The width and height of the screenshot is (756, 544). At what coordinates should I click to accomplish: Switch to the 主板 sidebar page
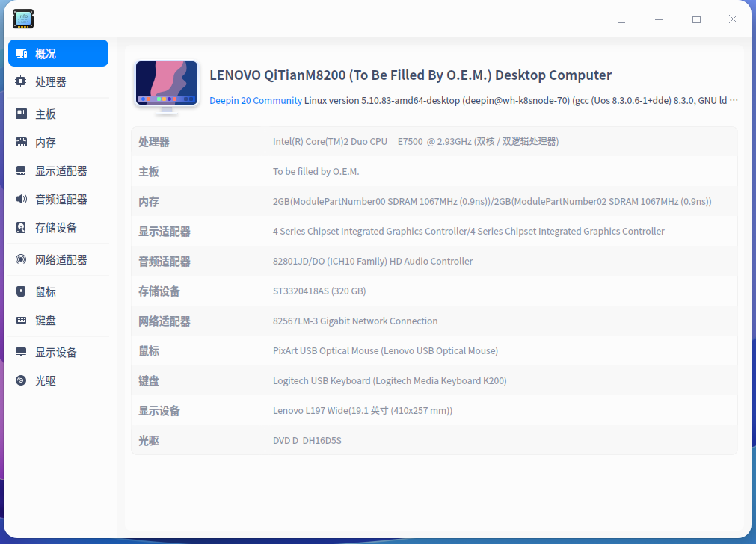click(x=58, y=114)
